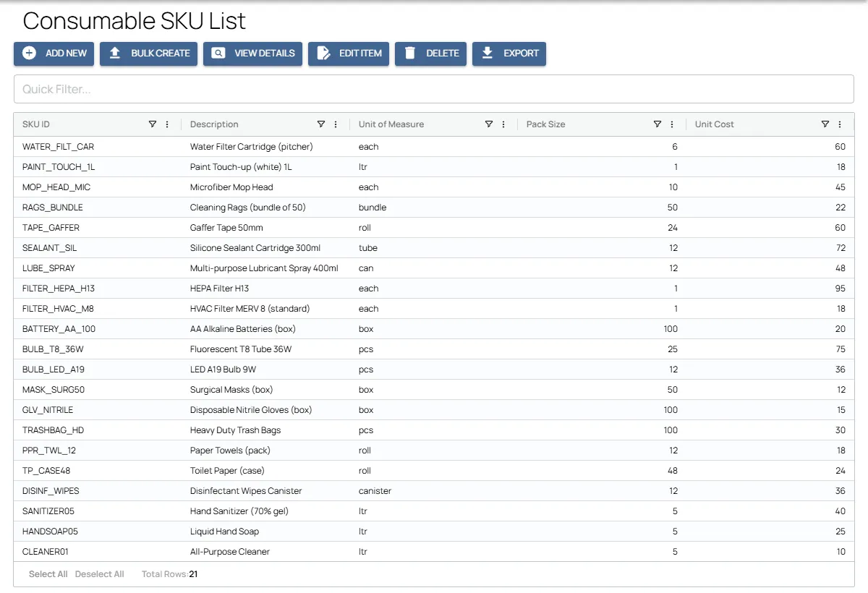The image size is (868, 593).
Task: Open SKU ID column three-dot menu
Action: (167, 124)
